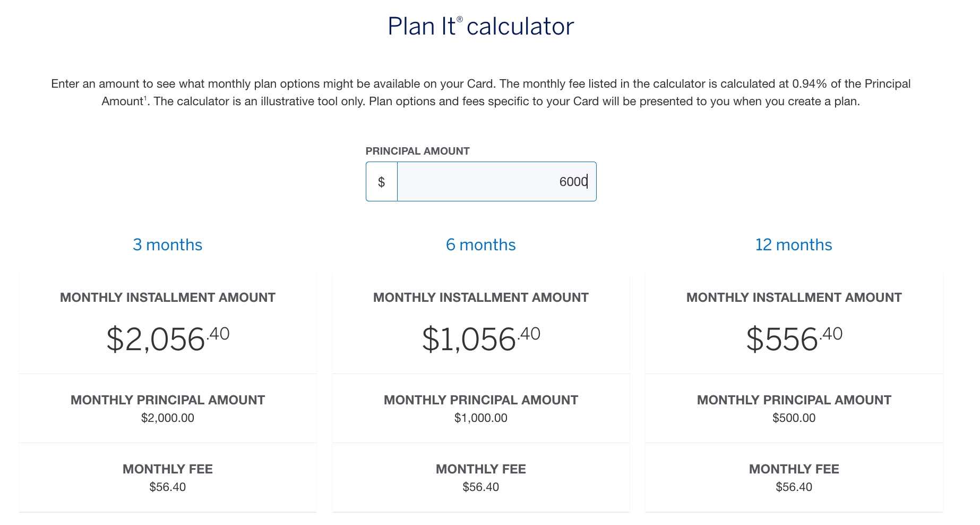Screen dimensions: 980x525
Task: Open the 3 months plan option
Action: pyautogui.click(x=167, y=244)
